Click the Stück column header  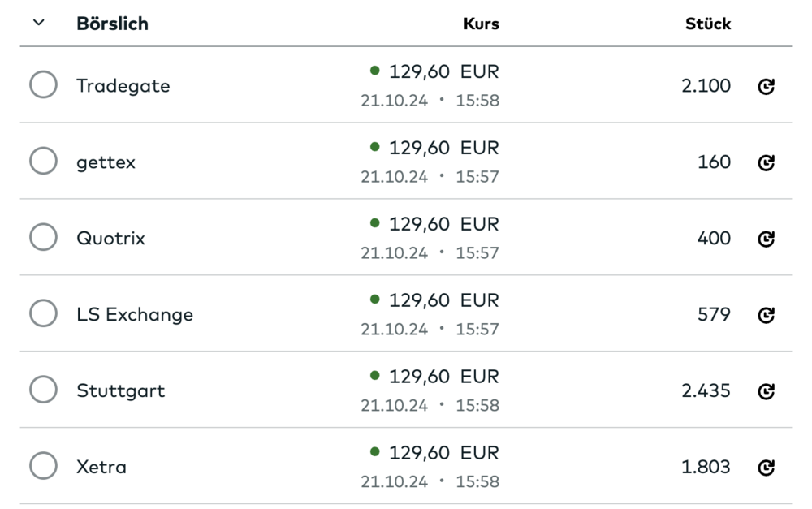point(707,24)
